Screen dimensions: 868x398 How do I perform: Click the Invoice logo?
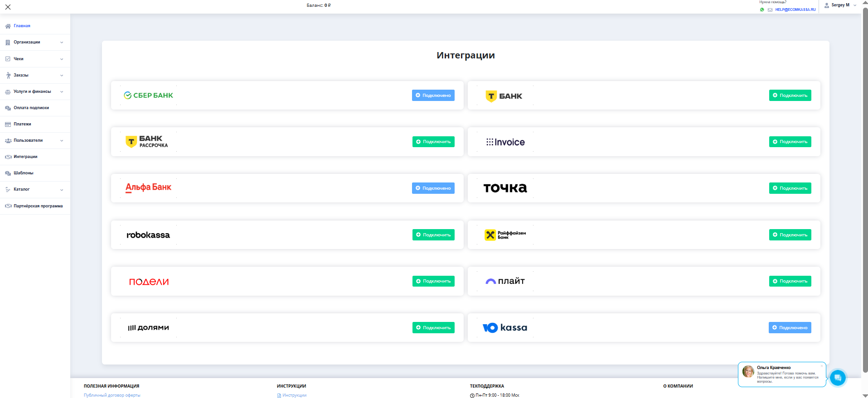[x=505, y=142]
